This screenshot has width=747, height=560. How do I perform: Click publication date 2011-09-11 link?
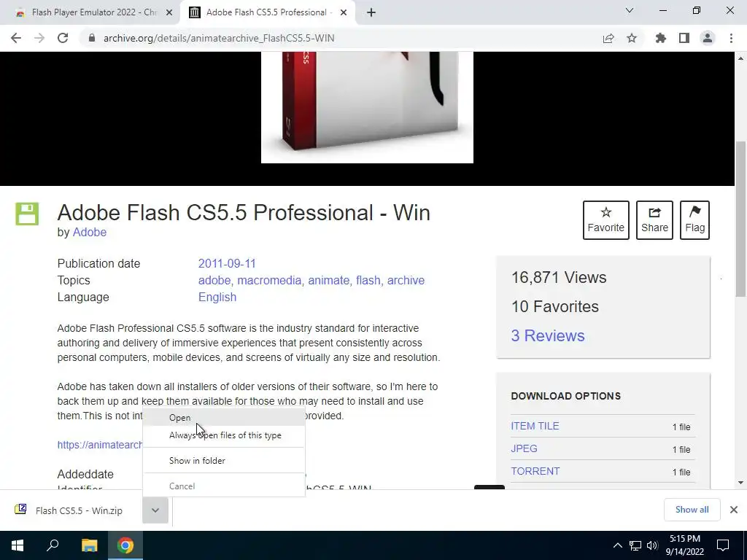227,264
